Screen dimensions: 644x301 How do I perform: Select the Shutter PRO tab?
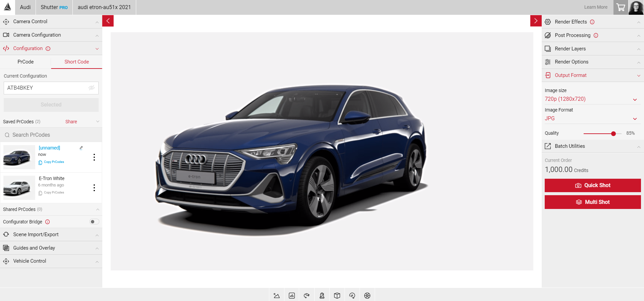(x=54, y=7)
